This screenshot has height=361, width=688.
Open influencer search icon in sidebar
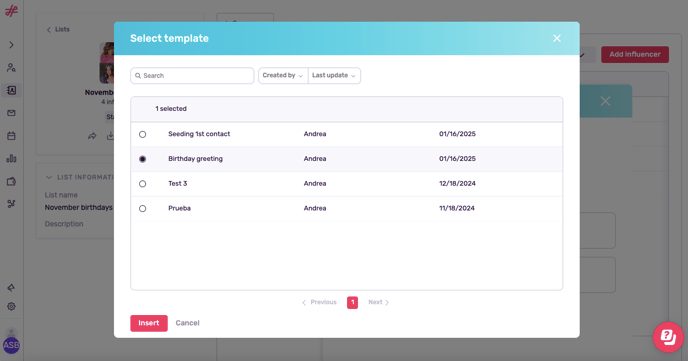coord(11,68)
